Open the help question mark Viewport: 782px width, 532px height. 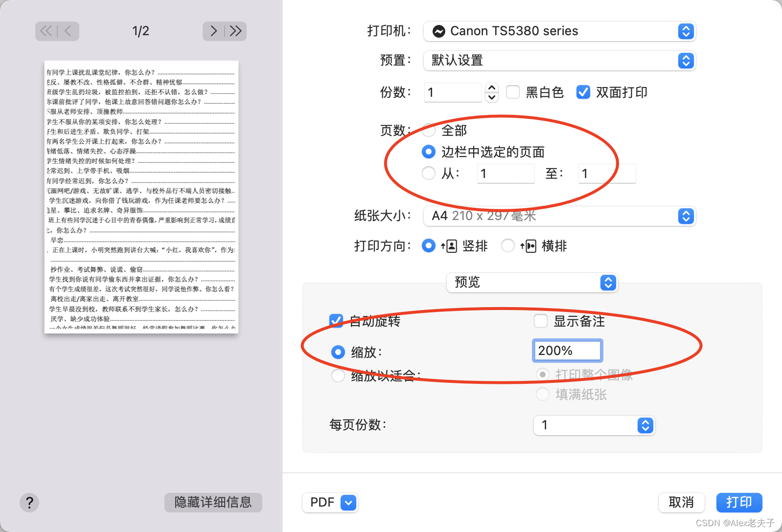tap(29, 502)
